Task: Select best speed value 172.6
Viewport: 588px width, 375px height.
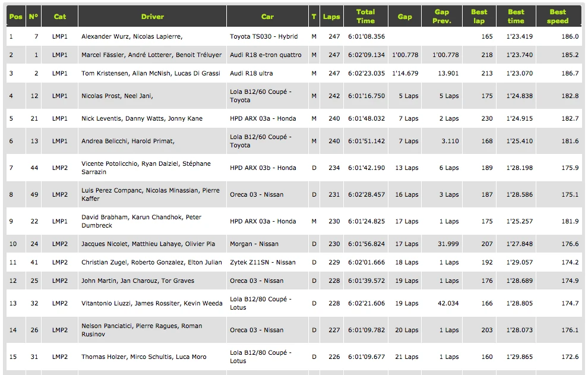Action: tap(570, 357)
